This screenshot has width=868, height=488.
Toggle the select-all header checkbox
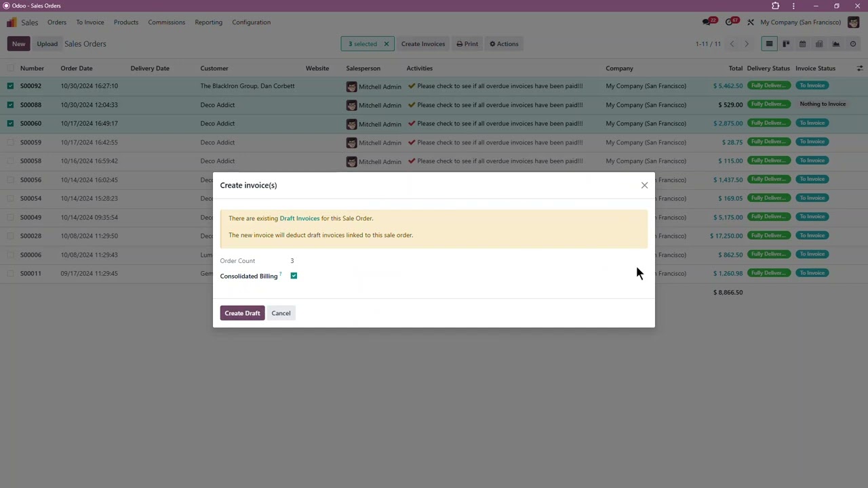tap(10, 68)
